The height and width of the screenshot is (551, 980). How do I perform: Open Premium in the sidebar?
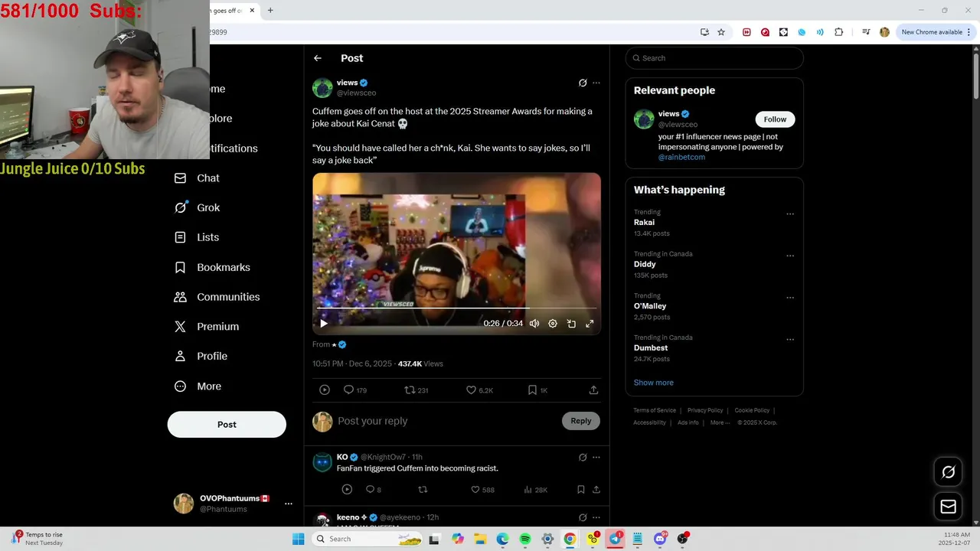point(207,327)
